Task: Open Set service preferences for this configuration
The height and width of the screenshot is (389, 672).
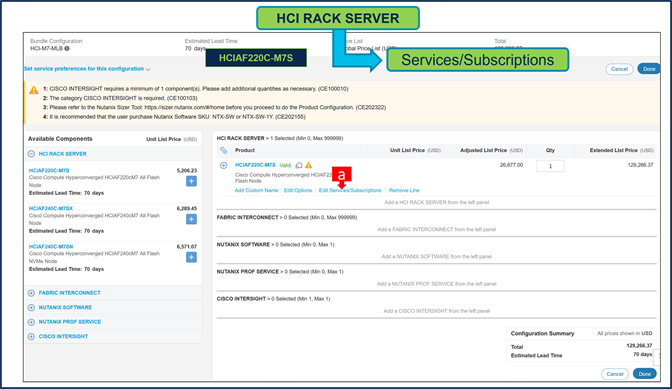Action: coord(87,69)
